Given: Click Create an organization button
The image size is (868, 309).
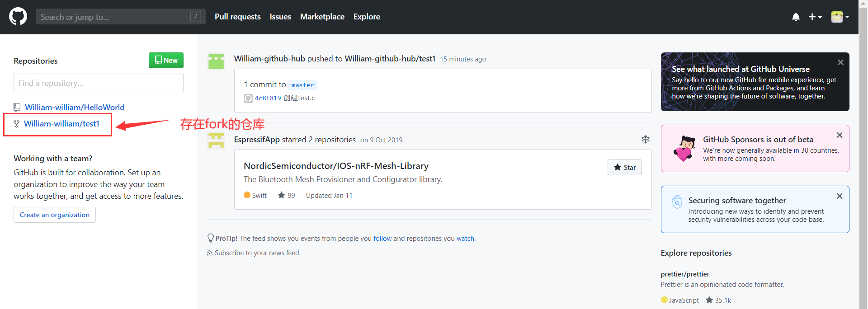Looking at the screenshot, I should pyautogui.click(x=55, y=215).
